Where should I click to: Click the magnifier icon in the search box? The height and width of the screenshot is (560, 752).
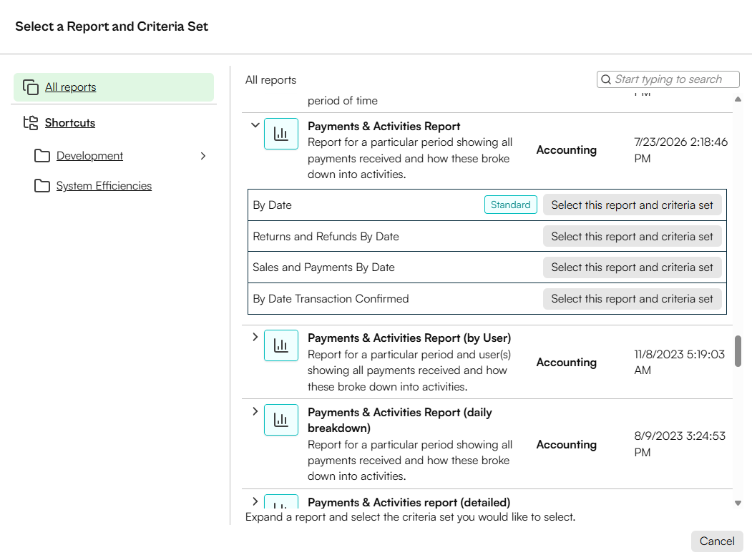(x=606, y=79)
